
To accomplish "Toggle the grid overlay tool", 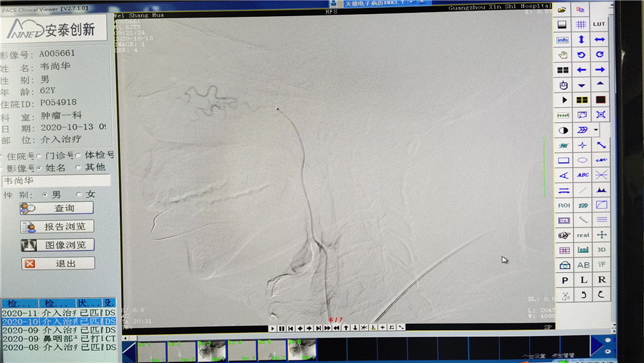I will click(581, 25).
